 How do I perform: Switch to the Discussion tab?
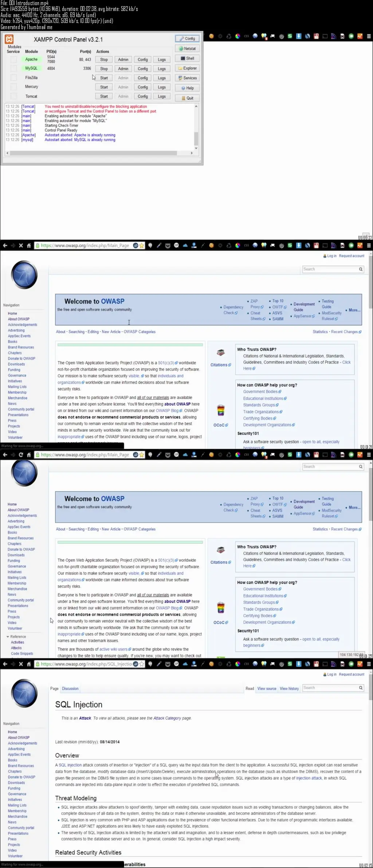(x=70, y=689)
